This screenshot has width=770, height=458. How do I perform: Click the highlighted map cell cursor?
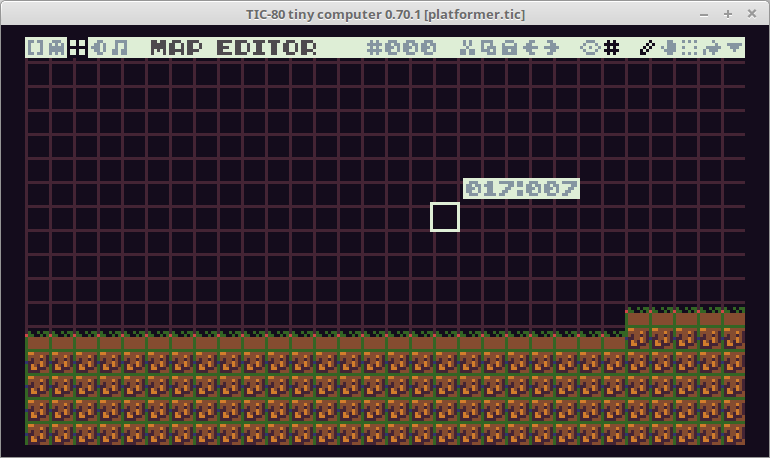(445, 217)
